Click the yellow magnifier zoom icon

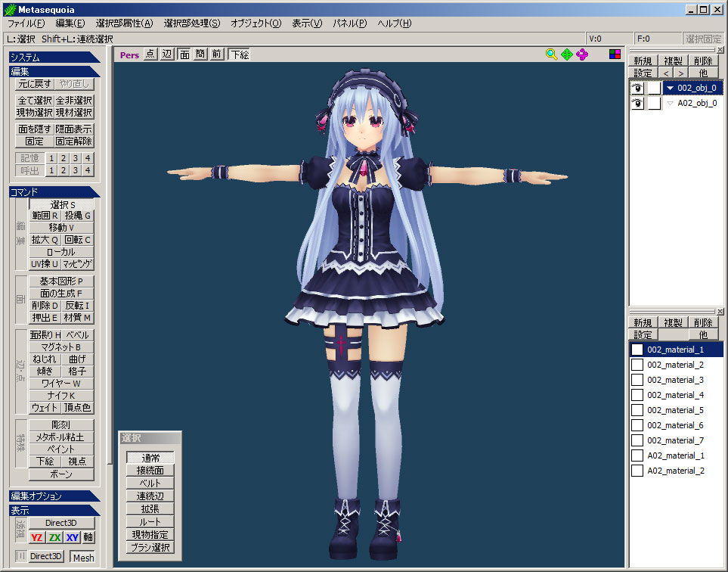[551, 54]
